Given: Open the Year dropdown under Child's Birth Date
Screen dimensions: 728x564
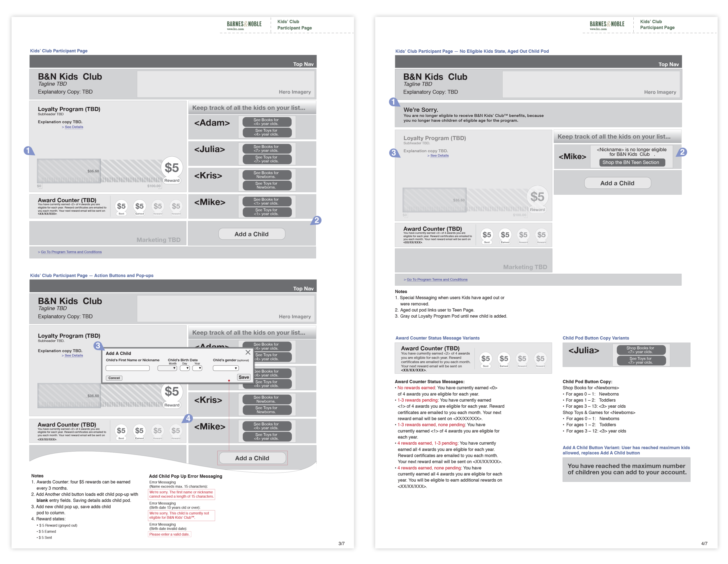Looking at the screenshot, I should pos(197,368).
